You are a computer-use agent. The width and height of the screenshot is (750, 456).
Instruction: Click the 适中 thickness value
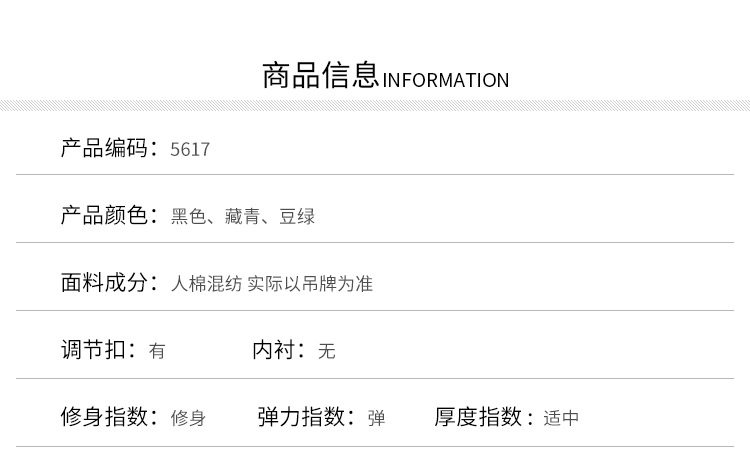[561, 419]
